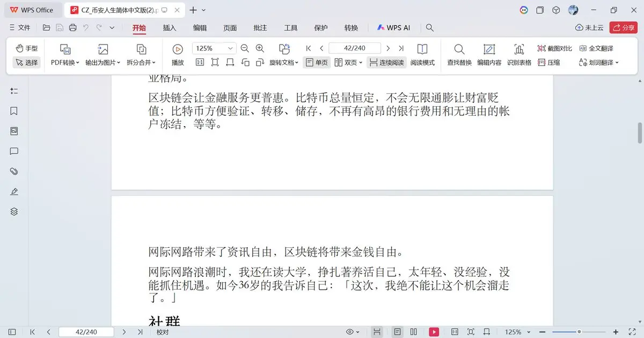Click fit width icon in toolbar

[230, 62]
